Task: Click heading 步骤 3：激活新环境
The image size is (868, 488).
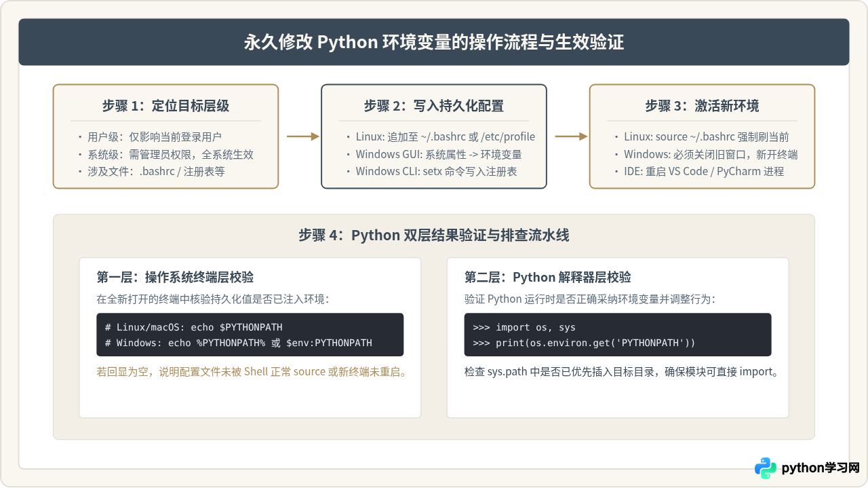Action: click(x=702, y=106)
